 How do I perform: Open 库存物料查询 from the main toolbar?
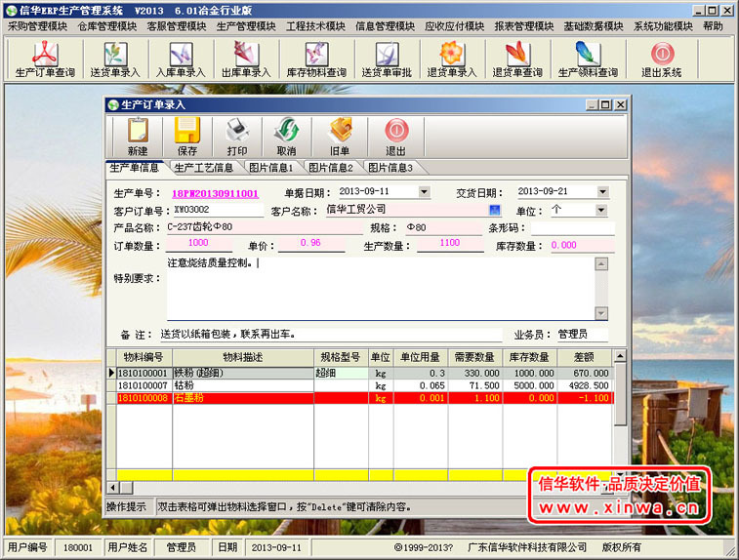(x=315, y=59)
